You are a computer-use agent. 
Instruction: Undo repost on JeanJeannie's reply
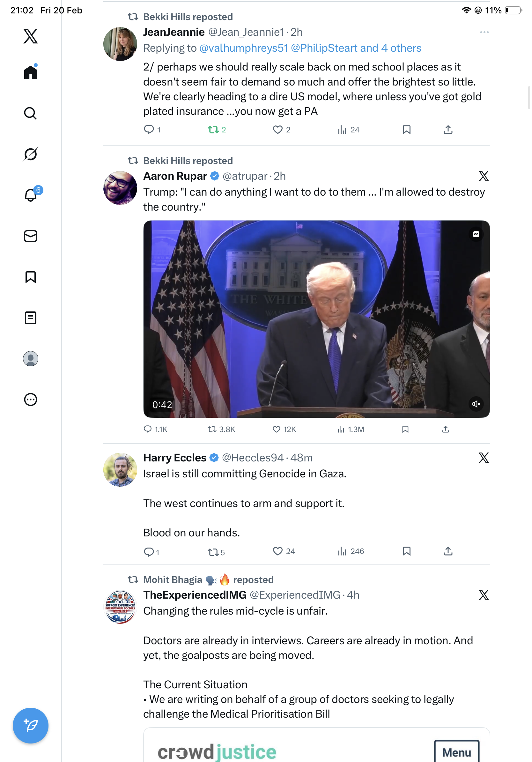point(217,130)
